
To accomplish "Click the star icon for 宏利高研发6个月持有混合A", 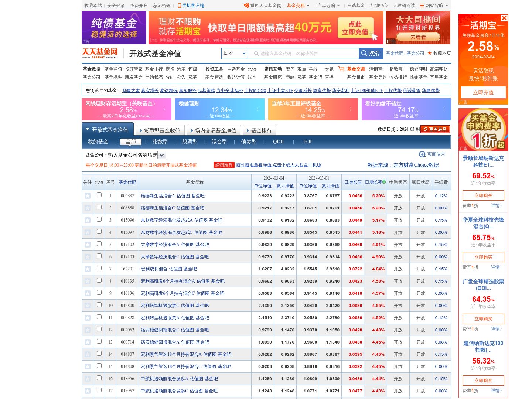I will pos(88,281).
